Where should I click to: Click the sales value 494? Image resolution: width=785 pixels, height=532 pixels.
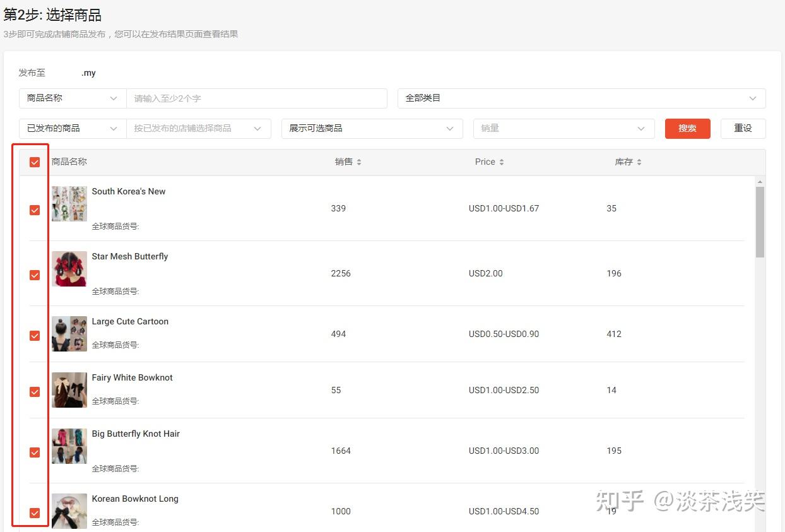[338, 334]
